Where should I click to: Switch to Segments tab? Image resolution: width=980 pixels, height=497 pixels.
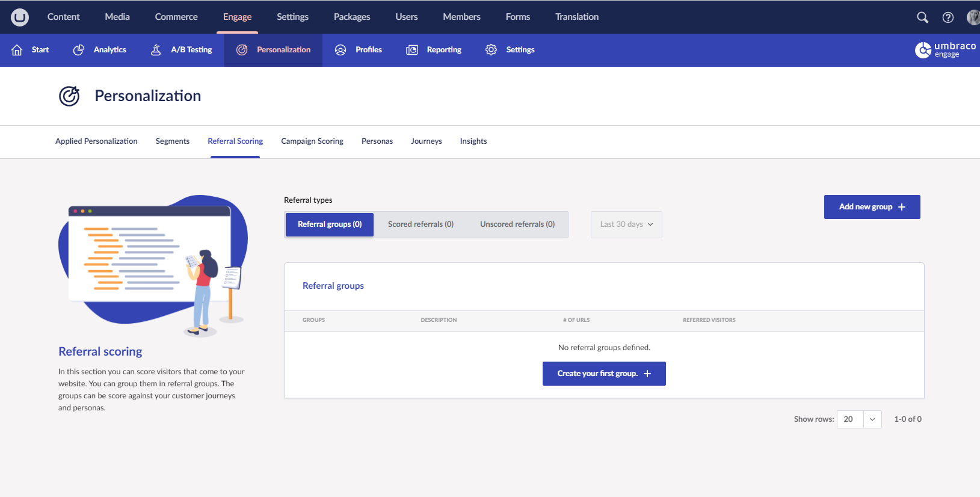coord(173,141)
